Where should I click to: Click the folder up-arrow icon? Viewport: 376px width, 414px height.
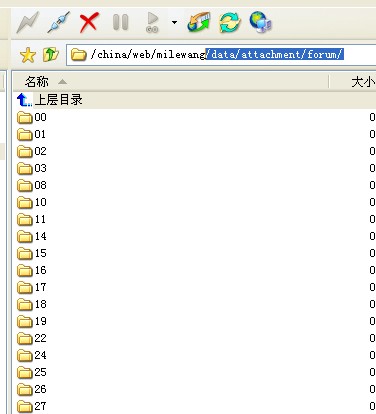[51, 55]
